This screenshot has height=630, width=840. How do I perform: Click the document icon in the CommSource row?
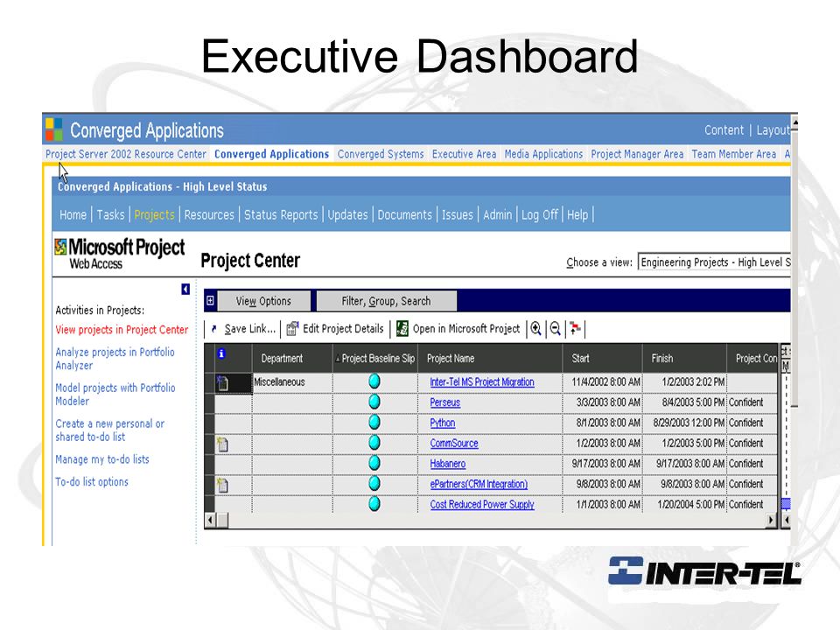[x=222, y=444]
